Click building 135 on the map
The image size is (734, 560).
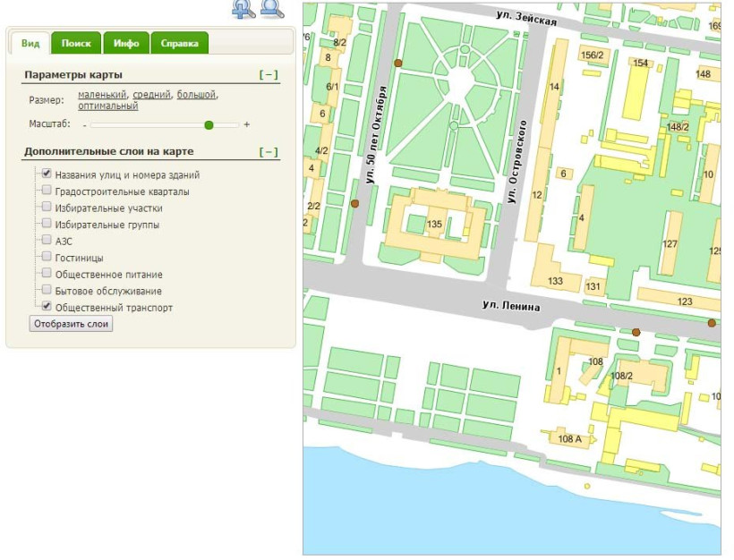click(x=435, y=223)
